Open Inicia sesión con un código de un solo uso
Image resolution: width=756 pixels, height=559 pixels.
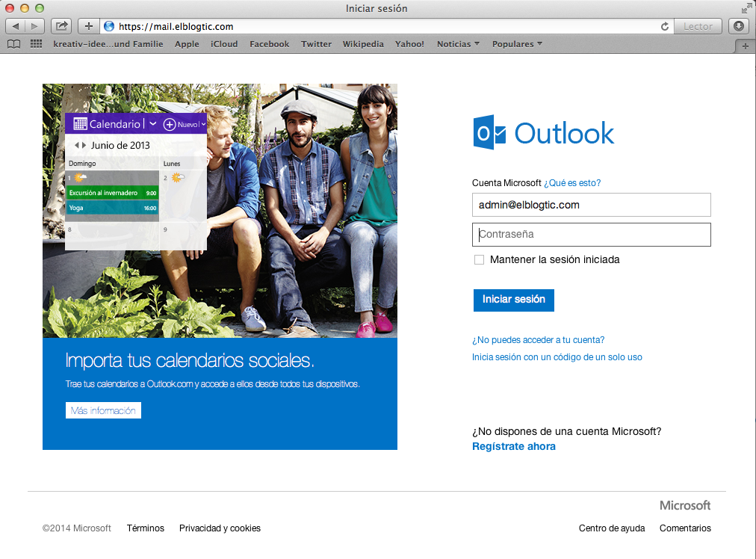click(x=557, y=357)
